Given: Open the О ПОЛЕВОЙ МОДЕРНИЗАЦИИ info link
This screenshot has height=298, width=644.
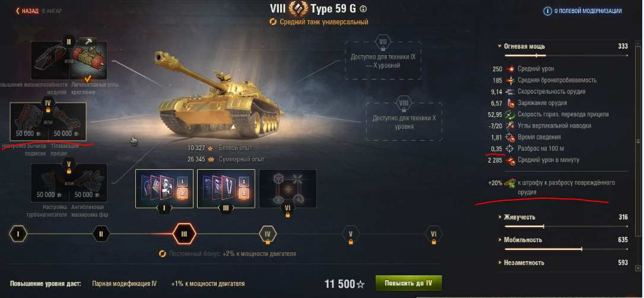Looking at the screenshot, I should coord(583,11).
